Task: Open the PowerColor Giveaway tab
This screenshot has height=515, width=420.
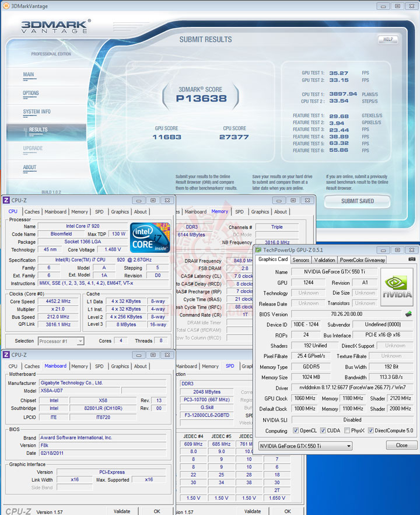Action: pyautogui.click(x=362, y=260)
